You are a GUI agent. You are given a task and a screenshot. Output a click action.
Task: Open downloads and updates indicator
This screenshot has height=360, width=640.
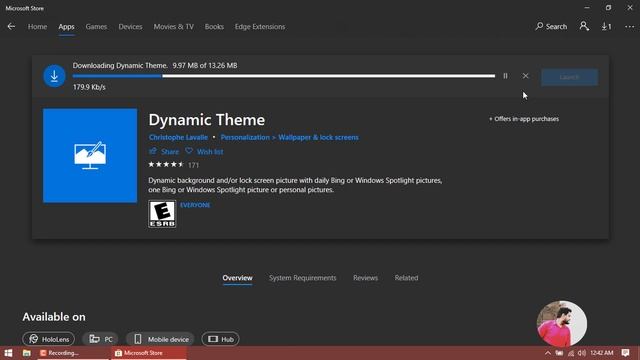tap(607, 27)
